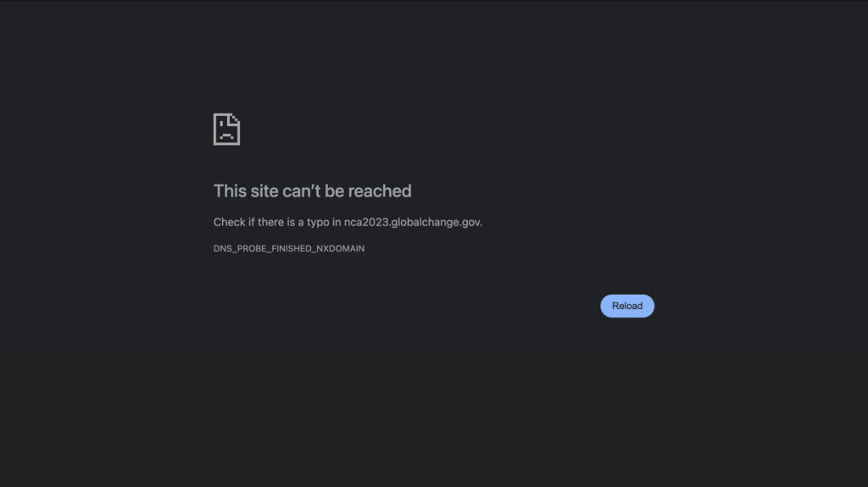Viewport: 868px width, 487px height.
Task: Select the heading "This site can't be reached"
Action: pos(312,191)
